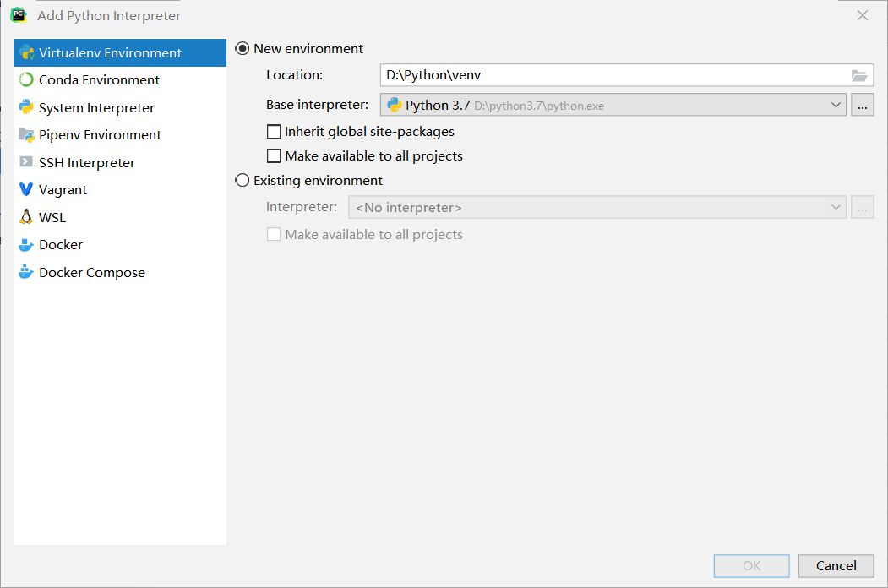
Task: Select System Interpreter in the sidebar
Action: click(120, 107)
